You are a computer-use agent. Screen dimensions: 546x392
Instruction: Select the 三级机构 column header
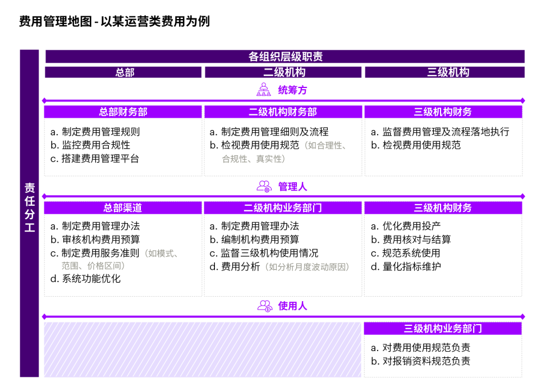[x=444, y=72]
